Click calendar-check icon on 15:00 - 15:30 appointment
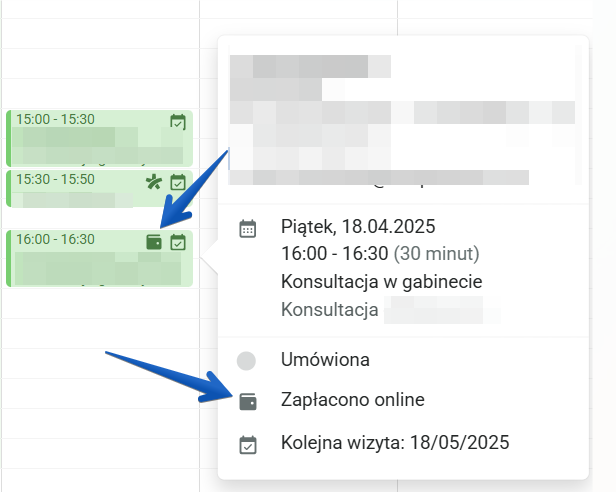 pyautogui.click(x=178, y=122)
